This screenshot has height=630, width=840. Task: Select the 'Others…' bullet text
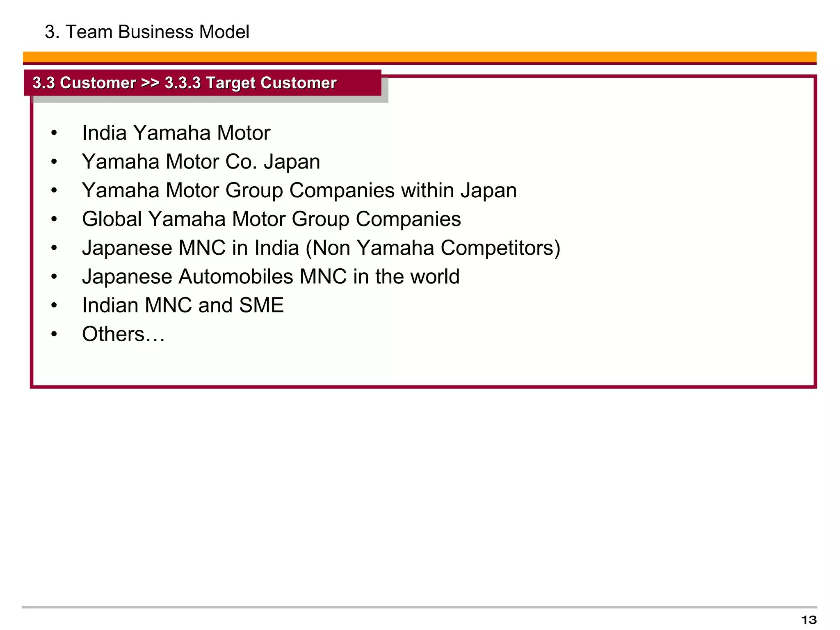click(123, 334)
